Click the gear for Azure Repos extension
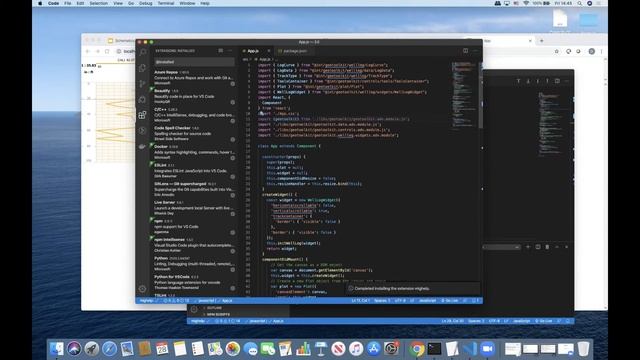This screenshot has height=360, width=640. point(233,84)
